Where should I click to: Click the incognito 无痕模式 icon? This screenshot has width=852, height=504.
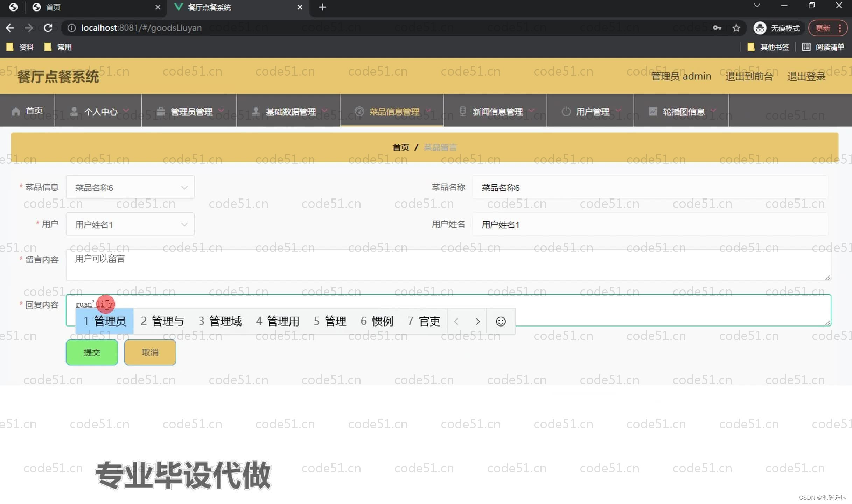tap(760, 28)
